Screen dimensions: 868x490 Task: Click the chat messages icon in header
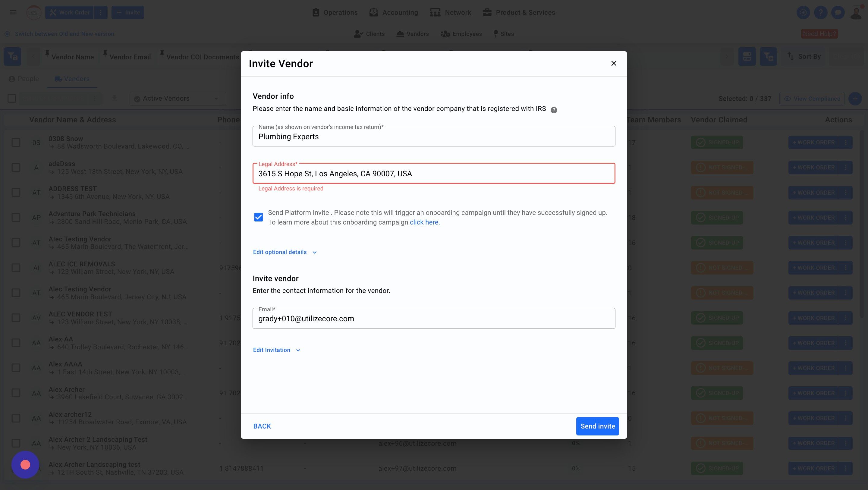click(838, 12)
